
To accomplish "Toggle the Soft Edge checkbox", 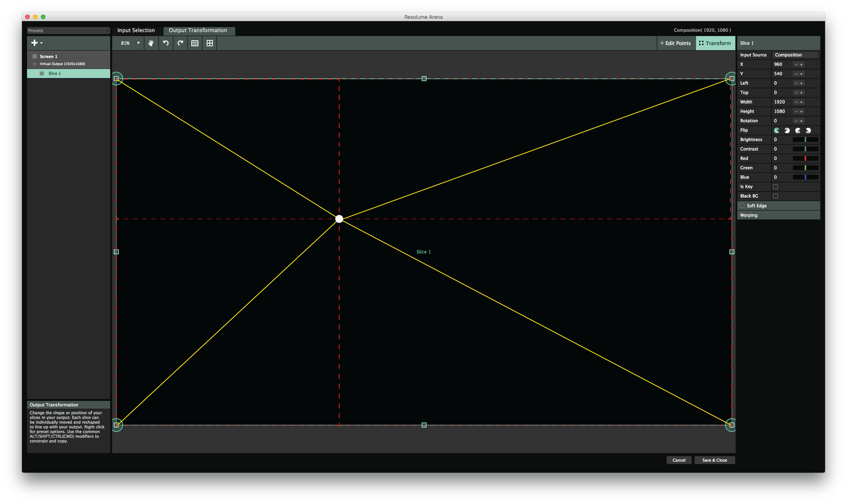I will pyautogui.click(x=742, y=206).
